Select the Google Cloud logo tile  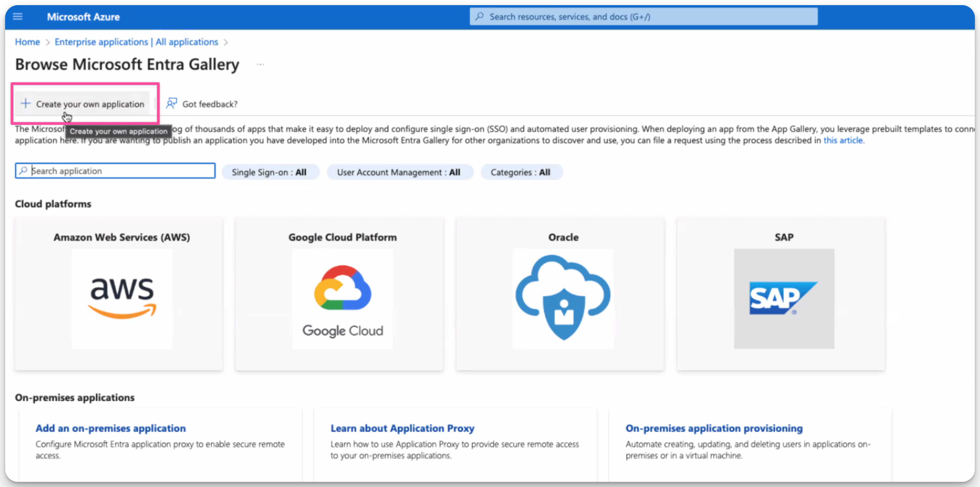click(x=343, y=299)
